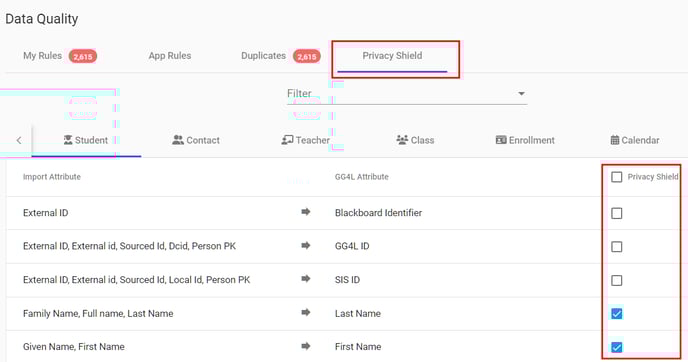Select the Contact entity tab

coord(196,140)
